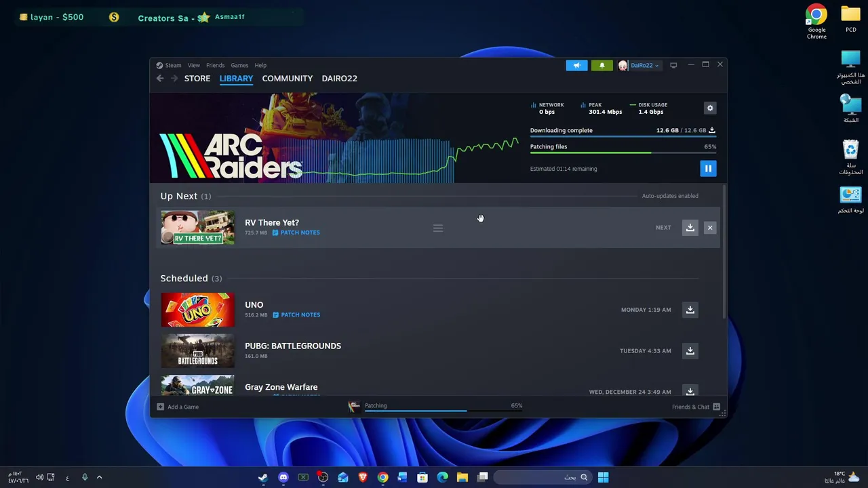
Task: Pause the ARC Raiders patching
Action: (708, 169)
